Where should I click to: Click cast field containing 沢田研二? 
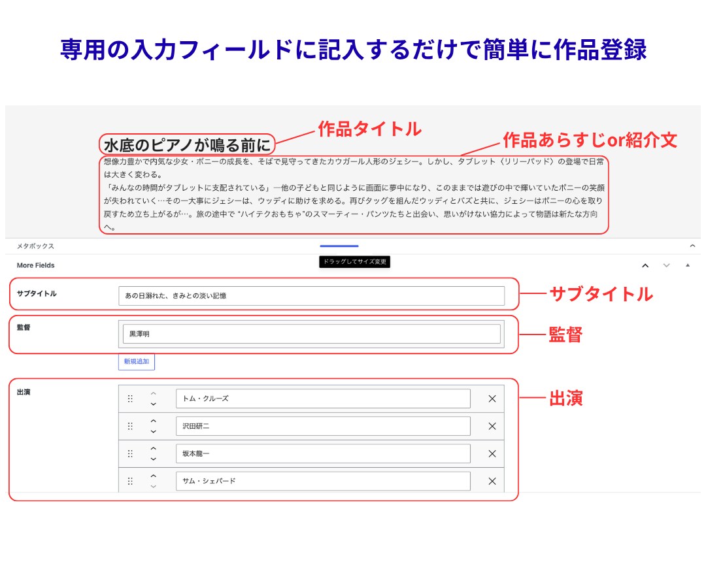[323, 426]
